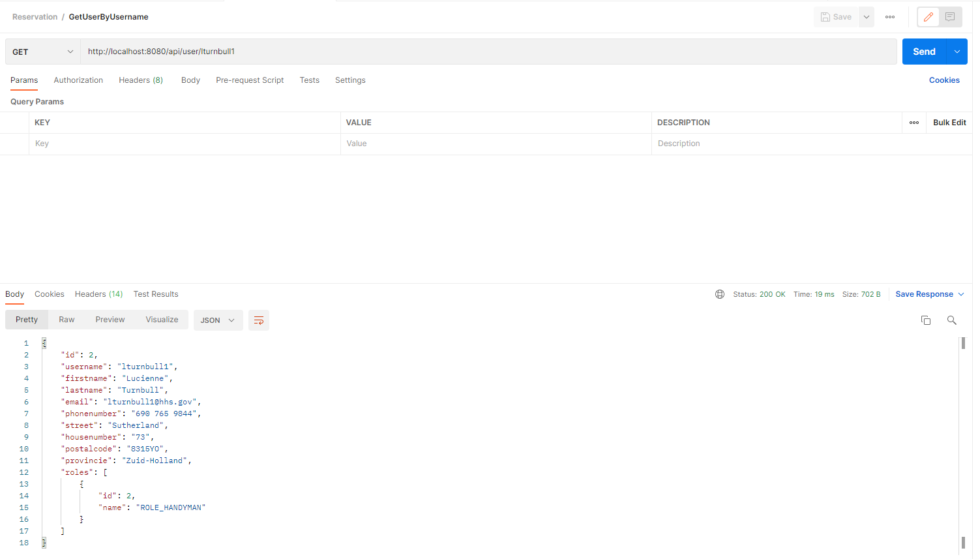The width and height of the screenshot is (980, 559).
Task: Open the Authorization tab
Action: point(78,80)
